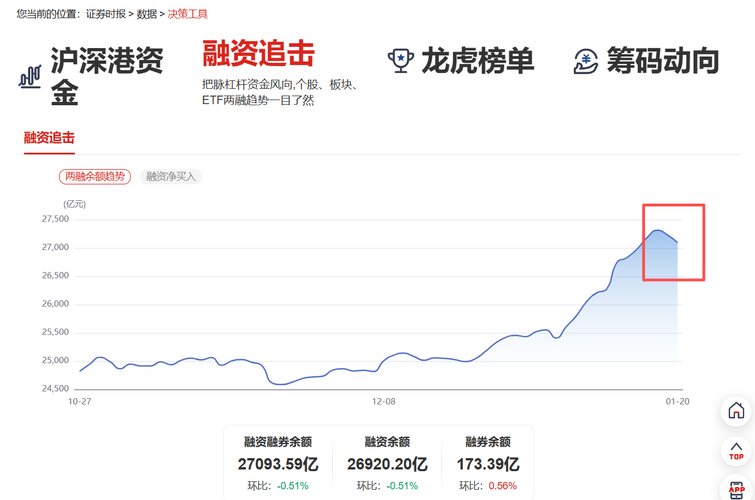Click the 26920.20亿 融资余额 value
The height and width of the screenshot is (500, 755).
coord(387,464)
